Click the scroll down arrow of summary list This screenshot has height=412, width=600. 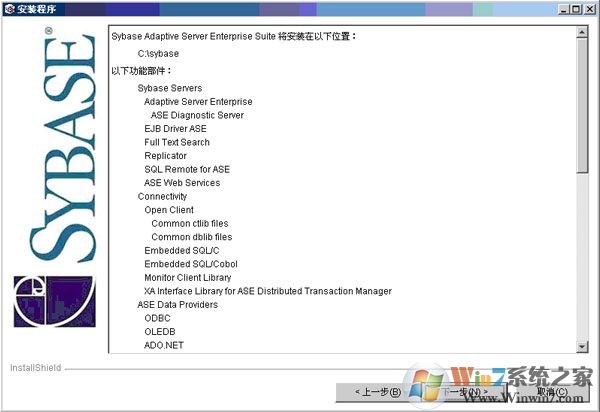582,347
